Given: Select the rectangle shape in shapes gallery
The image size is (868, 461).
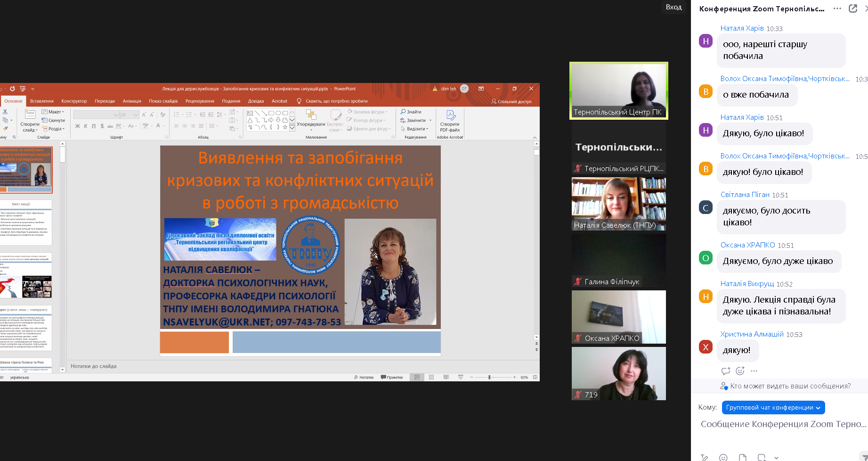Looking at the screenshot, I should (x=271, y=113).
